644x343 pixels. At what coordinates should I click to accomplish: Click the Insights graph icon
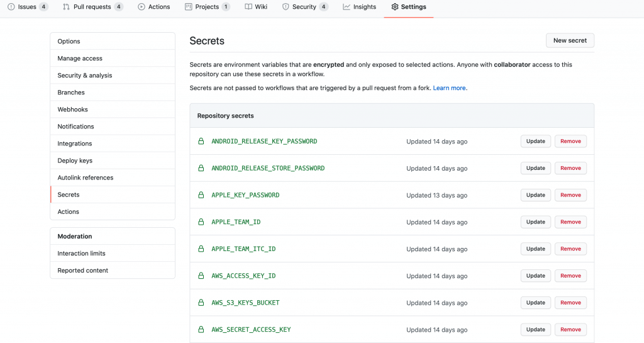(347, 7)
